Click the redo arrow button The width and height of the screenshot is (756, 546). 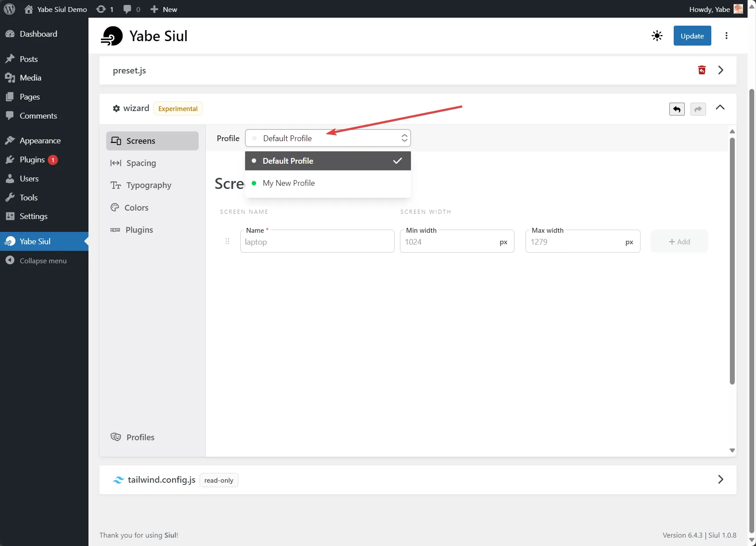coord(698,109)
